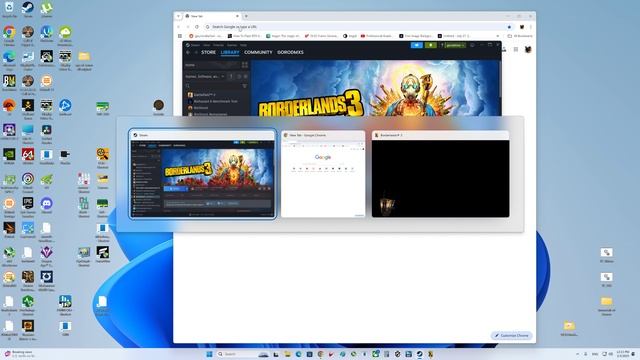Open the COMMUNITY tab in Steam
Viewport: 640px width, 360px height.
coord(258,52)
